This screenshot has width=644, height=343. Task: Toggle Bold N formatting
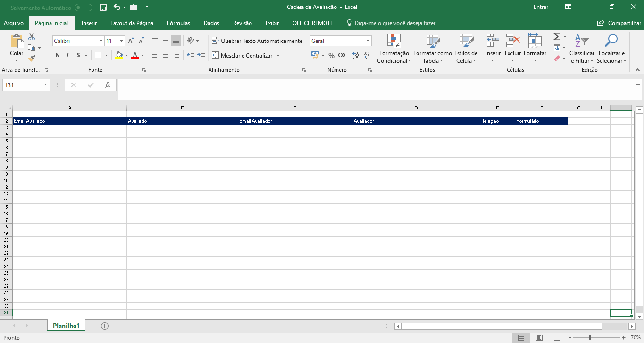tap(58, 55)
